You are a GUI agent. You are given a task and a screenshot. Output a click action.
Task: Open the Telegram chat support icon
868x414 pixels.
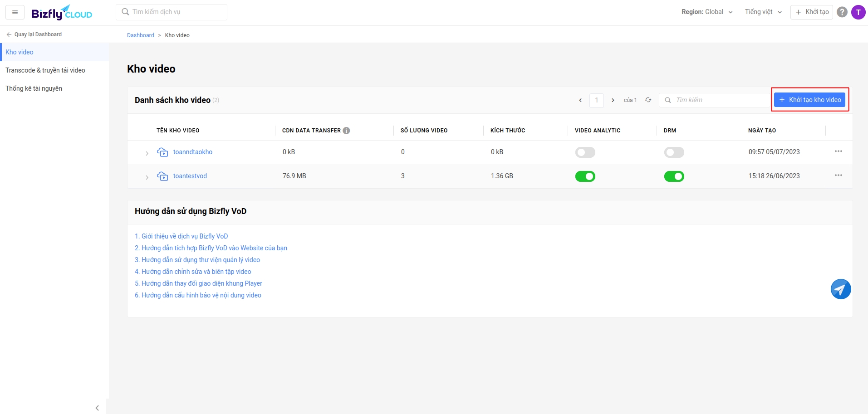[841, 289]
